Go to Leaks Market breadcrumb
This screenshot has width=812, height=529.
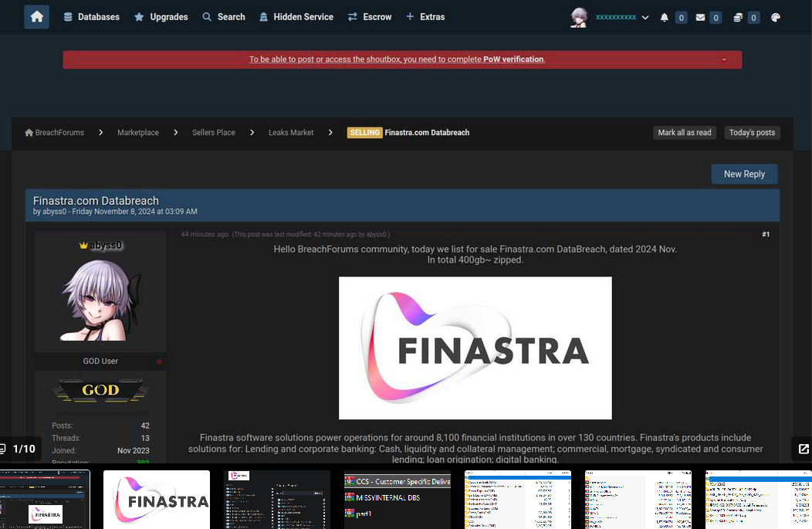(x=290, y=133)
